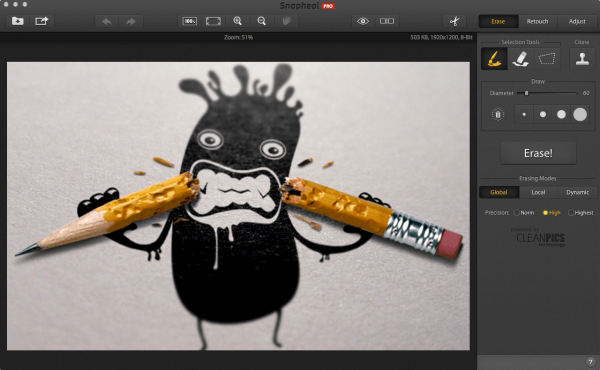The height and width of the screenshot is (370, 600).
Task: Select the polygon lasso tool
Action: tap(546, 59)
